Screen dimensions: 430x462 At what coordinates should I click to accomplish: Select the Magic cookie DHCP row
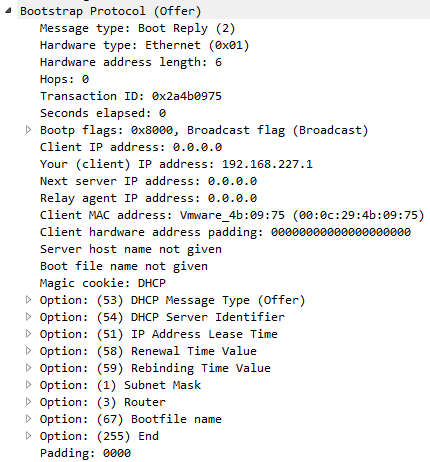pyautogui.click(x=103, y=283)
